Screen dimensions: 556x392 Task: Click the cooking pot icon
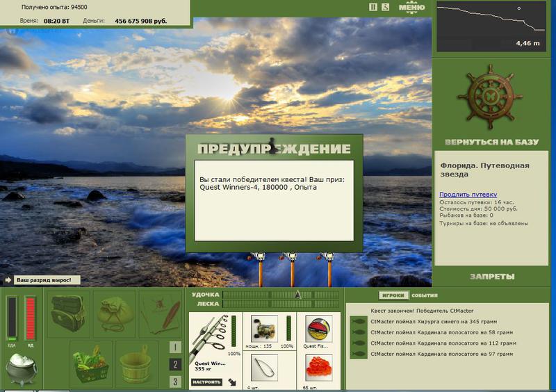(x=22, y=369)
